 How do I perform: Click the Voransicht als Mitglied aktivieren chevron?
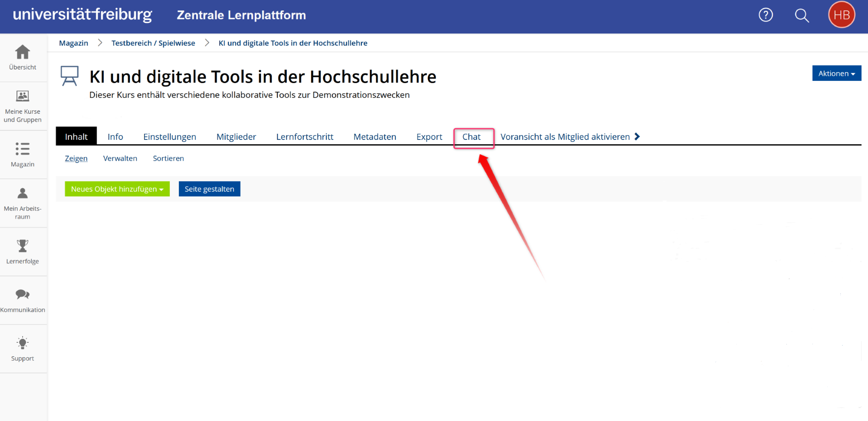point(637,136)
